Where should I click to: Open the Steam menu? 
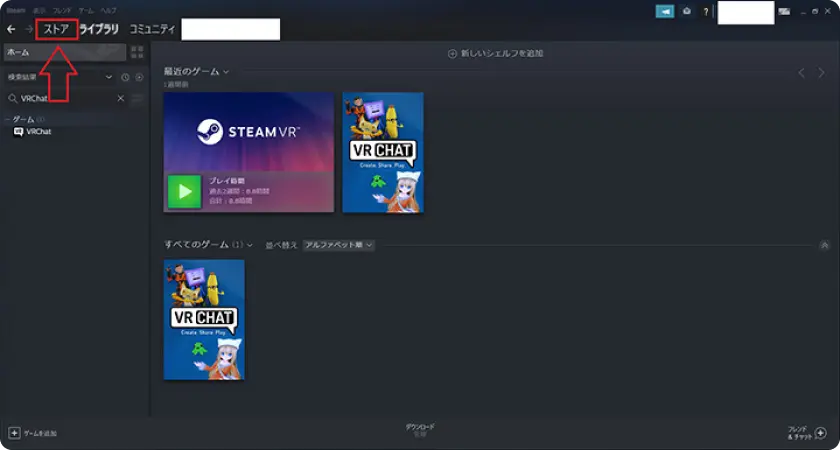(x=16, y=11)
